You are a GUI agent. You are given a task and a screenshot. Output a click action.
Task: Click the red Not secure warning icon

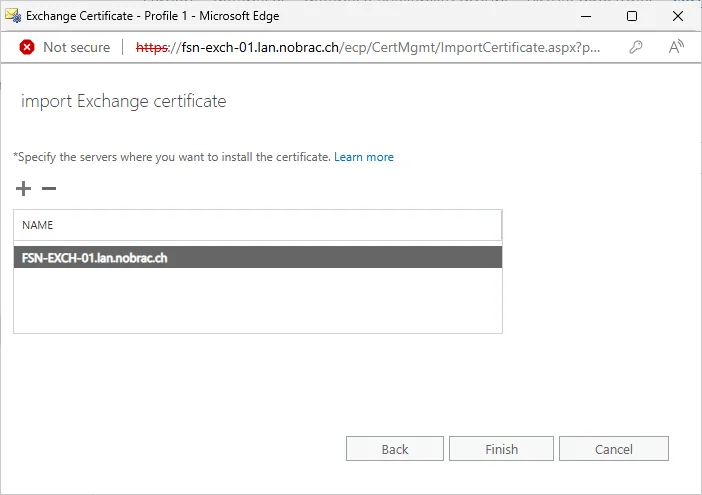click(27, 47)
